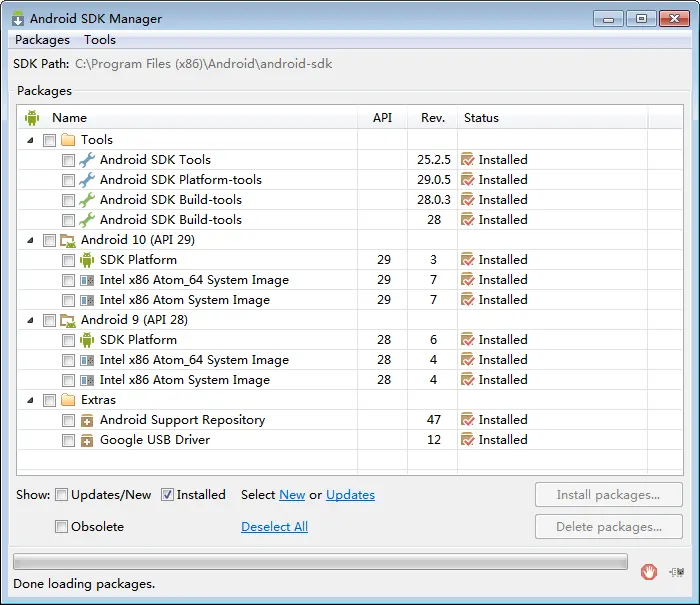Click the Android 10 (API 29) folder icon
Viewport: 700px width, 605px height.
[x=68, y=240]
